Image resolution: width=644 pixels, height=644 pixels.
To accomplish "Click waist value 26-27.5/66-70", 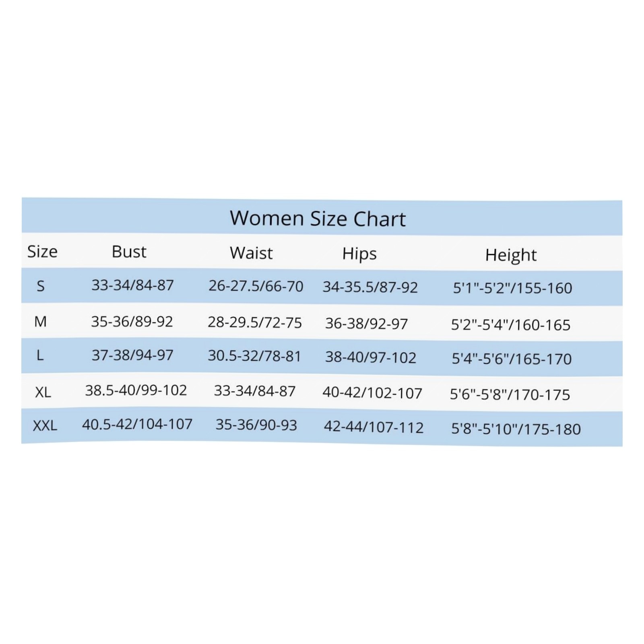I will pos(256,286).
